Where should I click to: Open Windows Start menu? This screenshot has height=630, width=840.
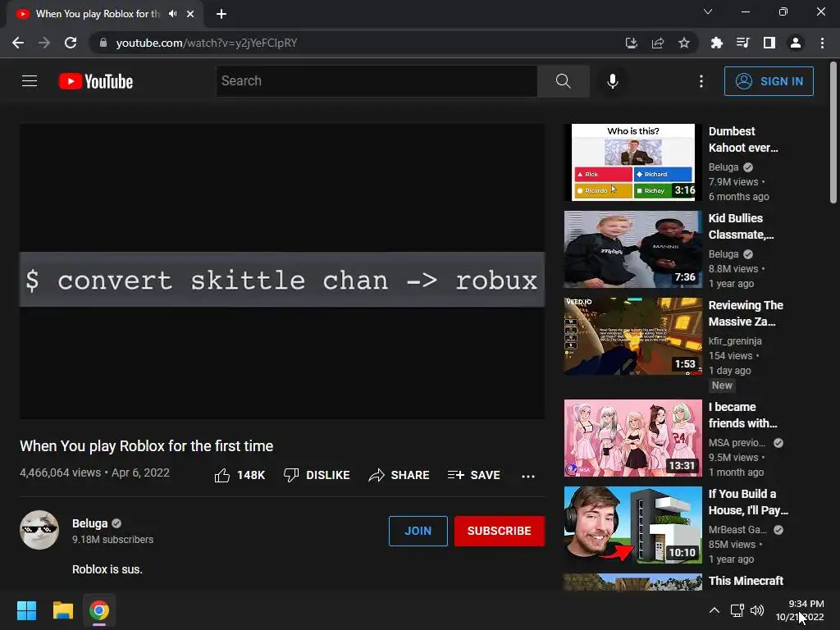click(x=26, y=610)
